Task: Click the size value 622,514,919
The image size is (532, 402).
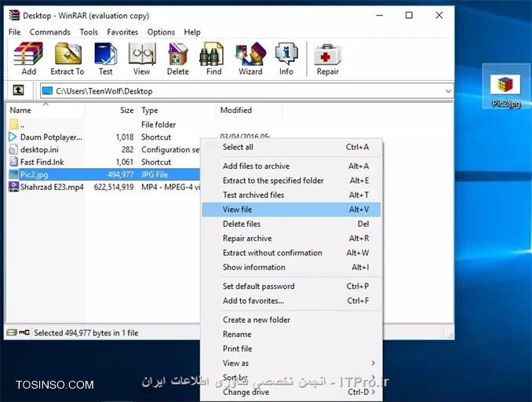Action: pyautogui.click(x=114, y=187)
